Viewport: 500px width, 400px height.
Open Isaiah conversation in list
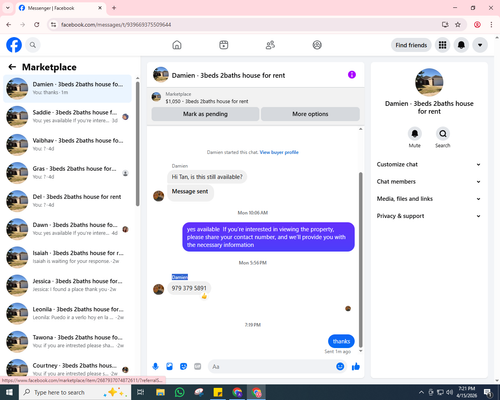[x=67, y=257]
